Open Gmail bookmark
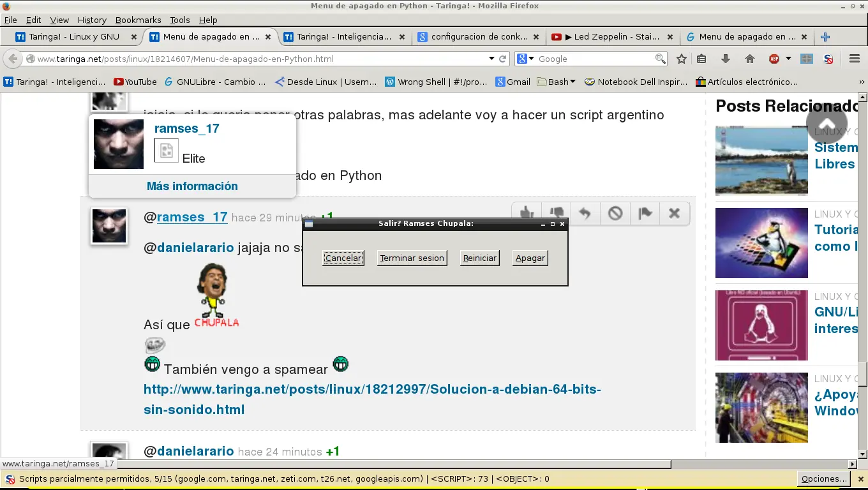The image size is (868, 490). pyautogui.click(x=513, y=82)
